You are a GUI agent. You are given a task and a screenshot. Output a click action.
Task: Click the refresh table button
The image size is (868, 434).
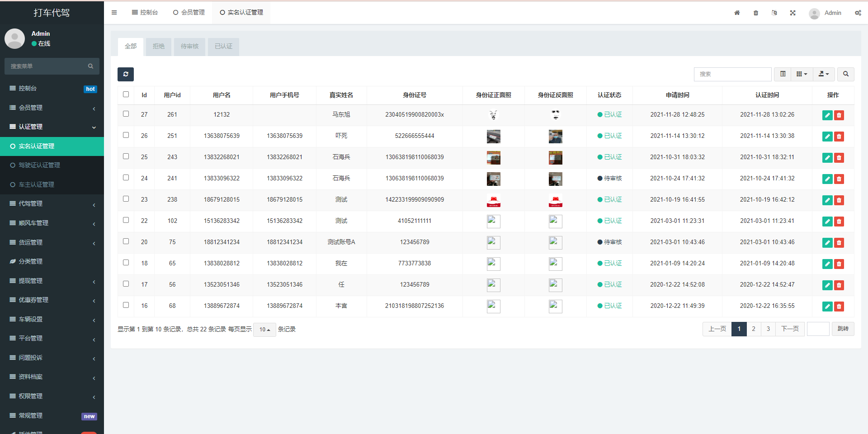[126, 74]
